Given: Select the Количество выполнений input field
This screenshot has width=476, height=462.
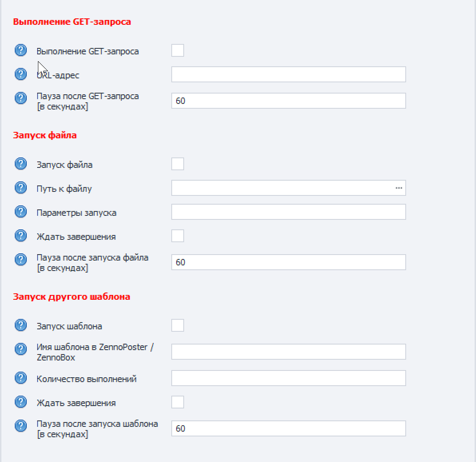Looking at the screenshot, I should (x=288, y=378).
